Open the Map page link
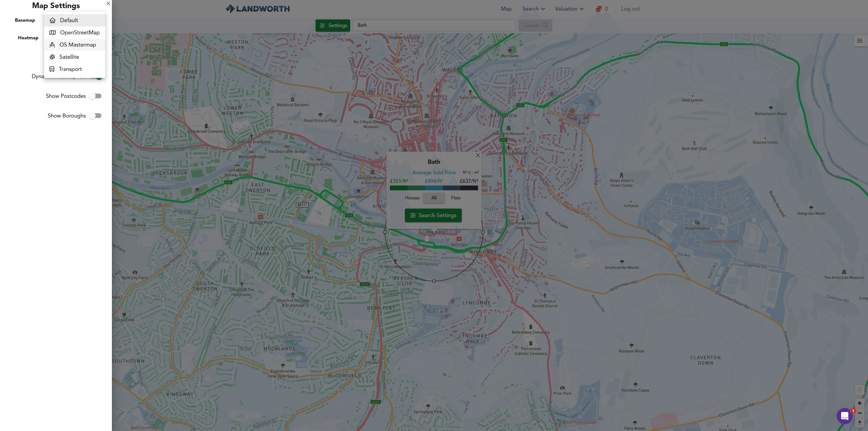The image size is (868, 431). (506, 9)
